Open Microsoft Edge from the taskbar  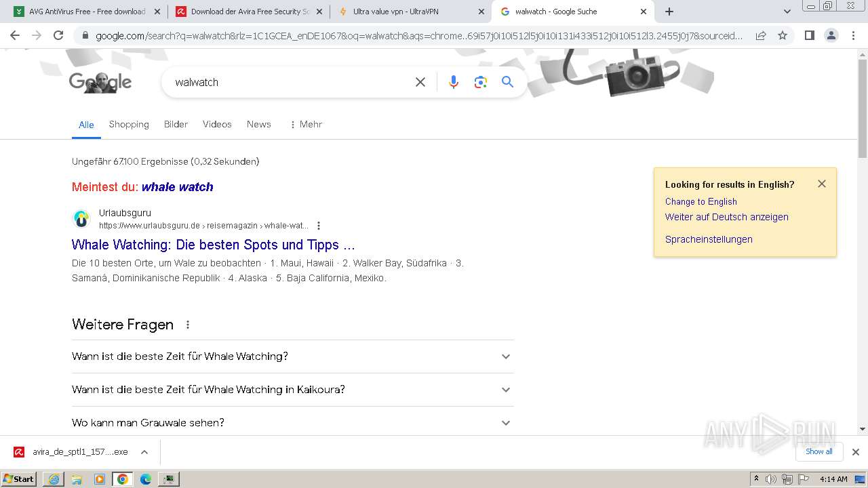click(x=146, y=479)
